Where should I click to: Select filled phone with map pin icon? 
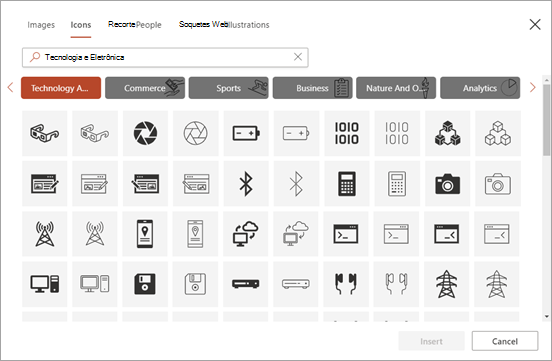point(145,234)
